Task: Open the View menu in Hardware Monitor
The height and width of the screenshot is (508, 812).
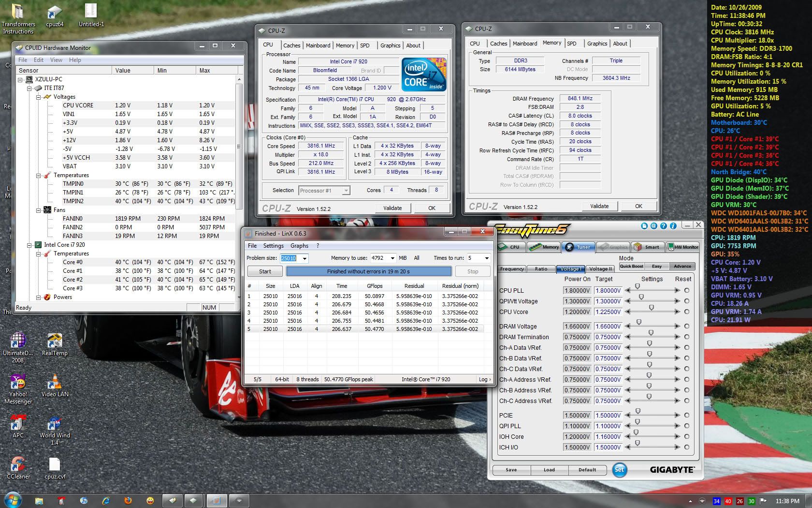Action: [56, 60]
